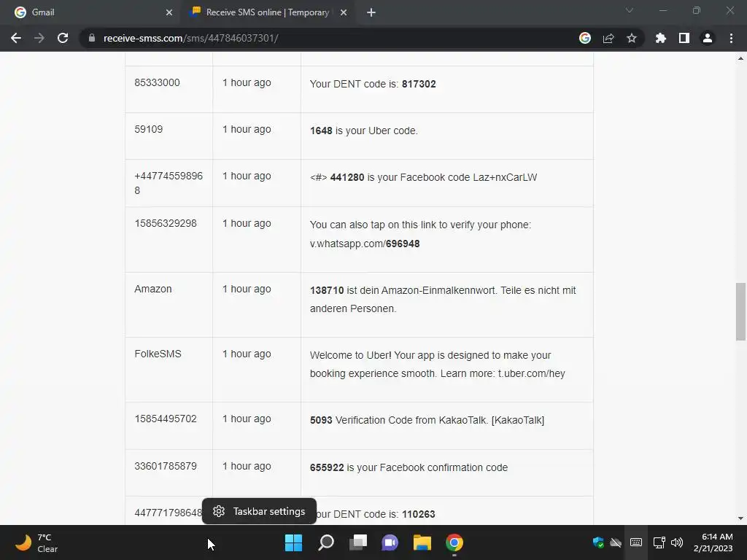Image resolution: width=747 pixels, height=560 pixels.
Task: Click the t.uber.com/hey link text
Action: (532, 374)
